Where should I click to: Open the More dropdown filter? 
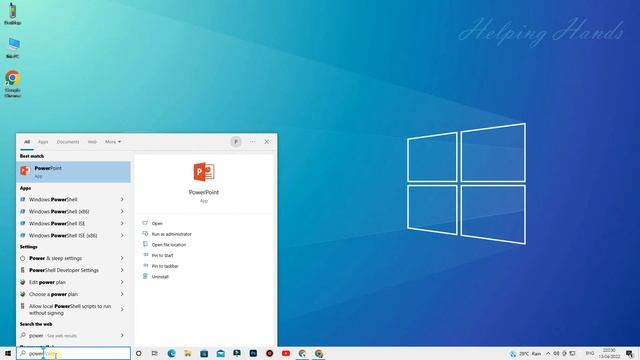pyautogui.click(x=113, y=142)
